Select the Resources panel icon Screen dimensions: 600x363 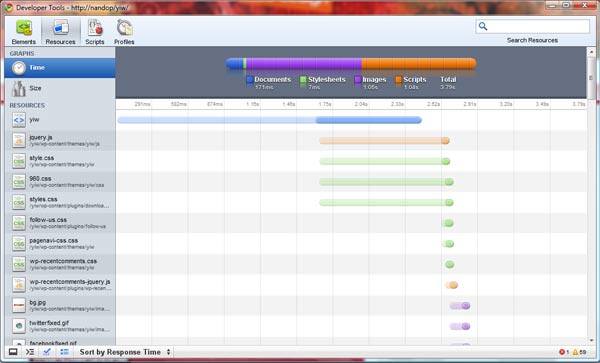coord(60,31)
